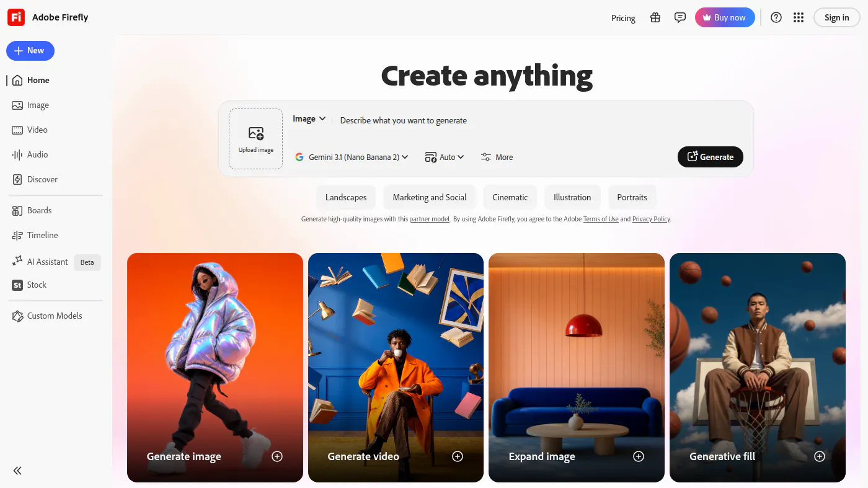Click the Buy now button
This screenshot has width=868, height=488.
point(725,17)
